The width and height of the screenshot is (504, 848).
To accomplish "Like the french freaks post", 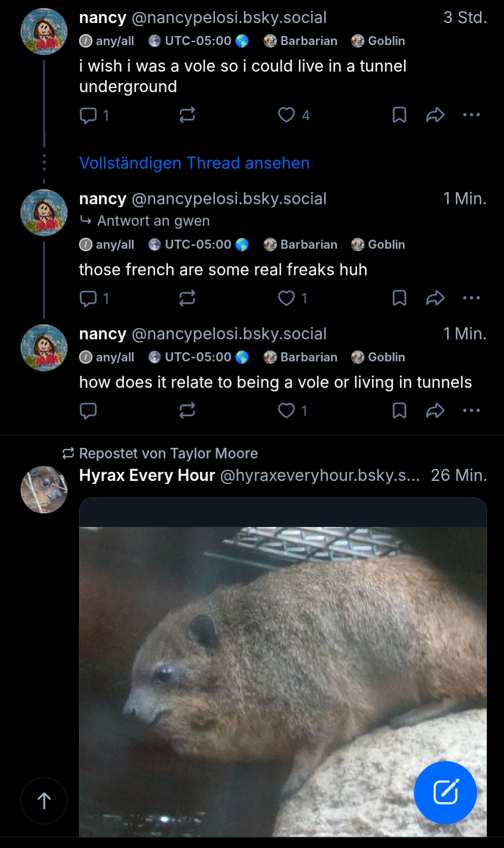I will [x=287, y=299].
